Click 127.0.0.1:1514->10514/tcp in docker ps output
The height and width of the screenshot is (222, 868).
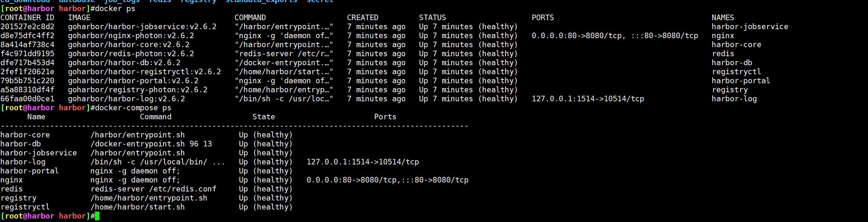coord(588,99)
